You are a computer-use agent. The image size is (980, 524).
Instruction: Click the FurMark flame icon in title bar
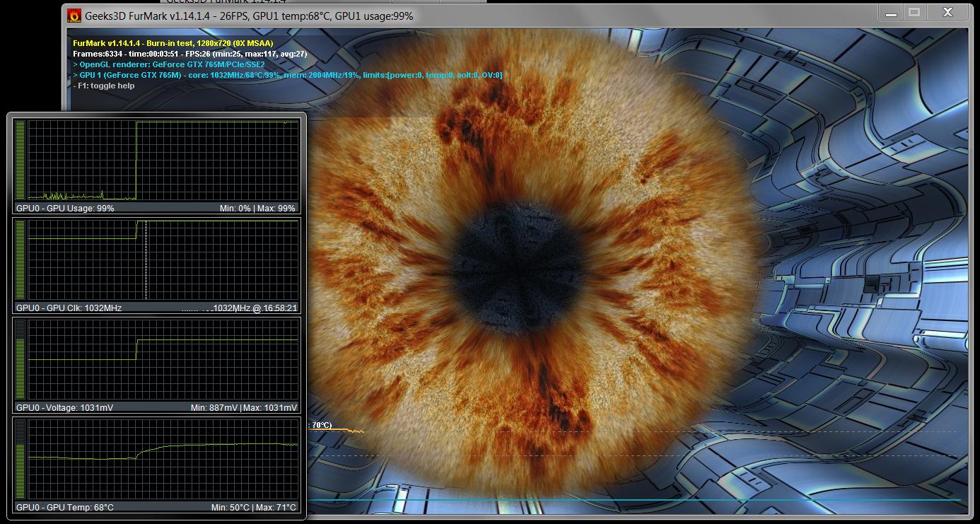tap(74, 16)
